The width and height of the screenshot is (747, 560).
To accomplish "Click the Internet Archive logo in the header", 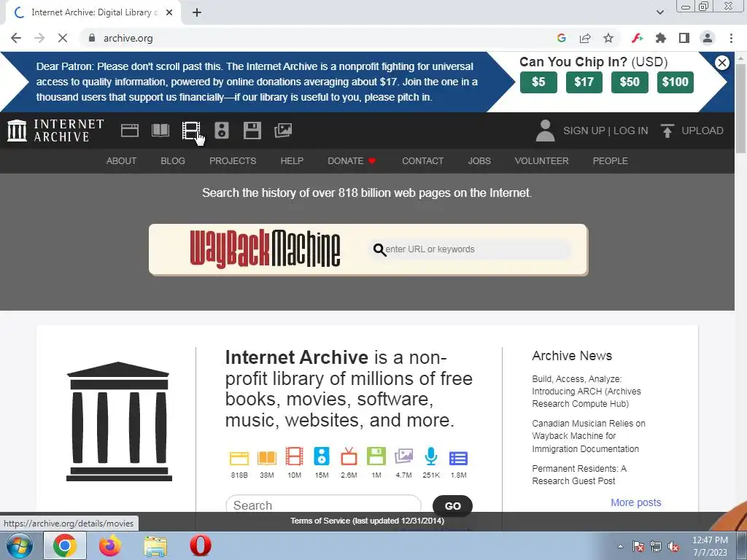I will point(55,131).
